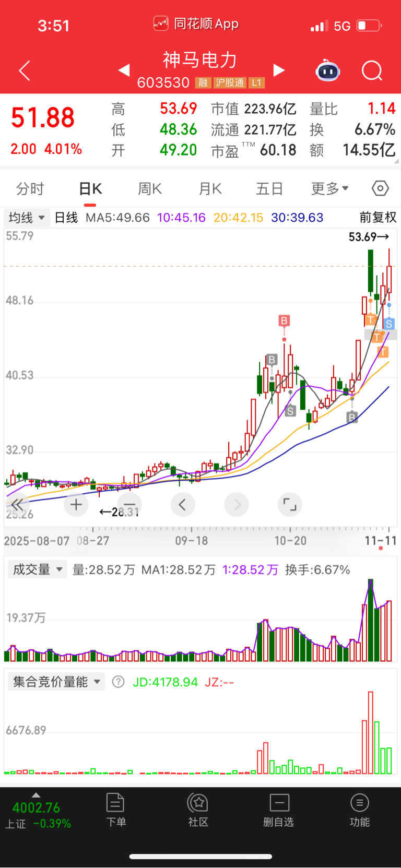Tap the MA5:49.66 value
This screenshot has width=401, height=868.
[118, 218]
